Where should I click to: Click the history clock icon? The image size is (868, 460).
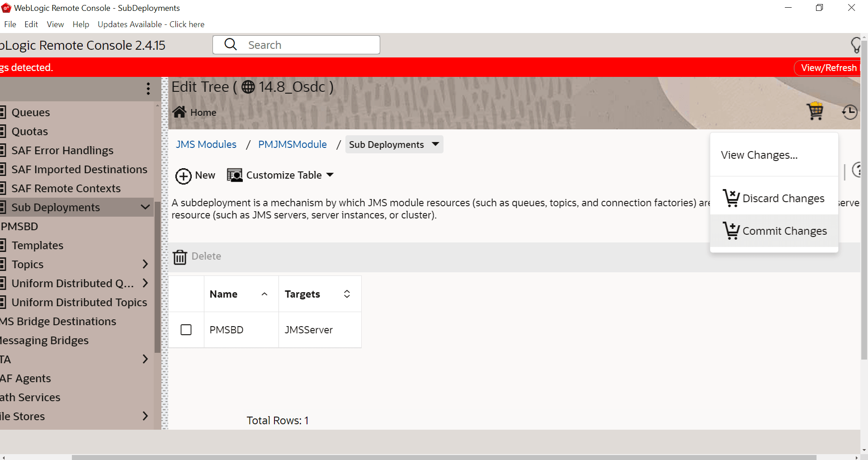[x=849, y=112]
